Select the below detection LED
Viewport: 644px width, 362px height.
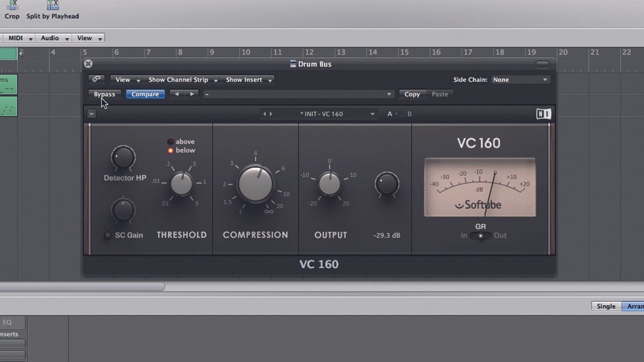click(172, 150)
